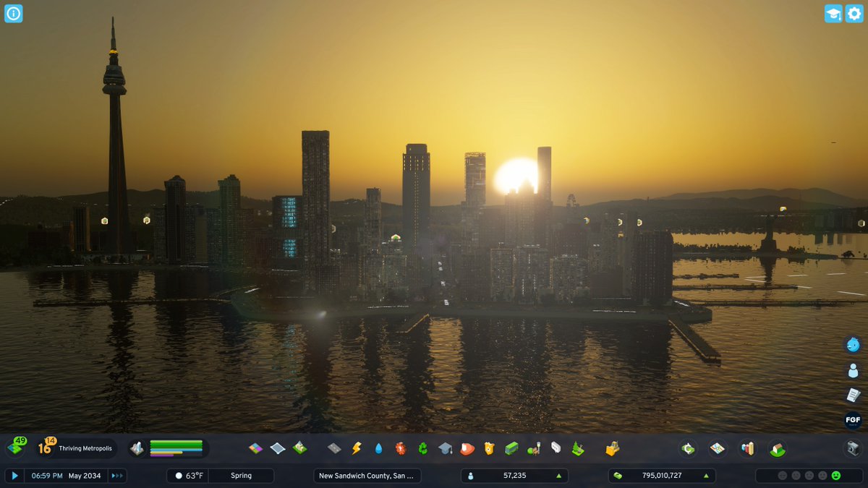Screen dimensions: 868x488
Task: Open the game settings gear menu
Action: (x=854, y=14)
